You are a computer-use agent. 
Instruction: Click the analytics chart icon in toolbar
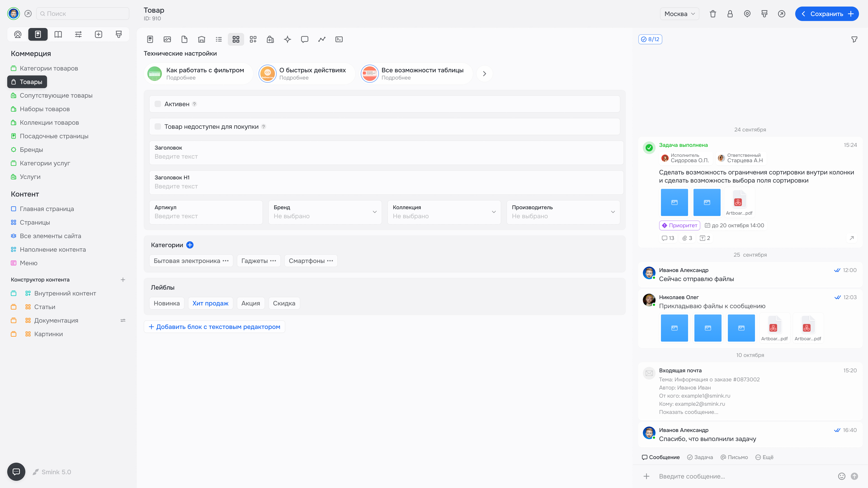click(322, 39)
